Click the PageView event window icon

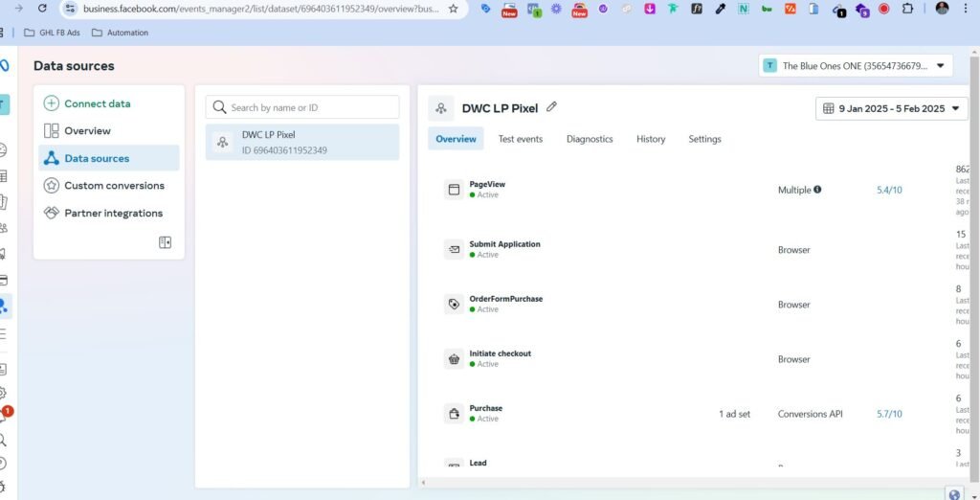pos(455,189)
